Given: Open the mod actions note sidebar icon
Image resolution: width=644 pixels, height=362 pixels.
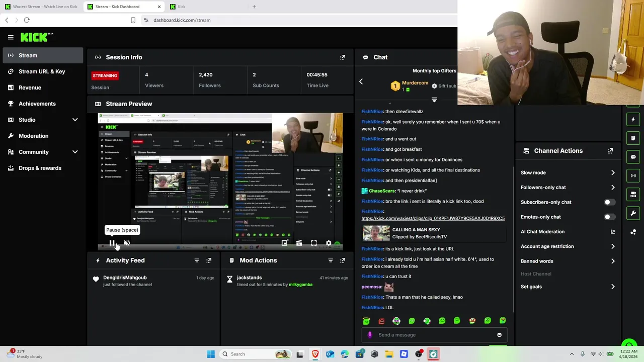Looking at the screenshot, I should click(x=633, y=138).
